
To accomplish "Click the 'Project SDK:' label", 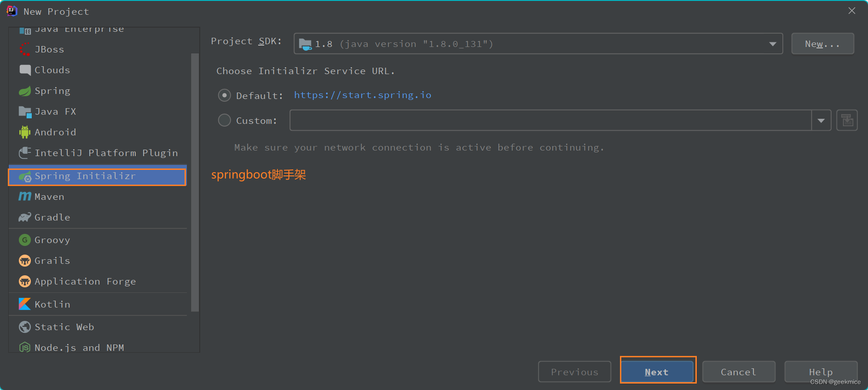I will point(246,41).
